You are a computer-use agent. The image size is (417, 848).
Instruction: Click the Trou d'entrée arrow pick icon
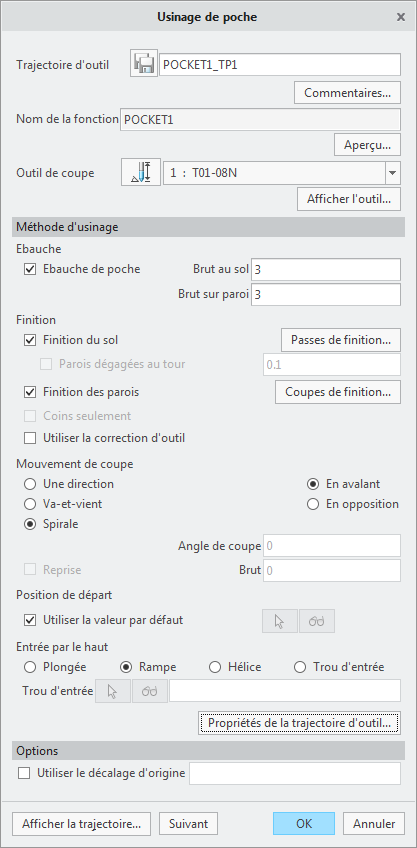pyautogui.click(x=113, y=691)
